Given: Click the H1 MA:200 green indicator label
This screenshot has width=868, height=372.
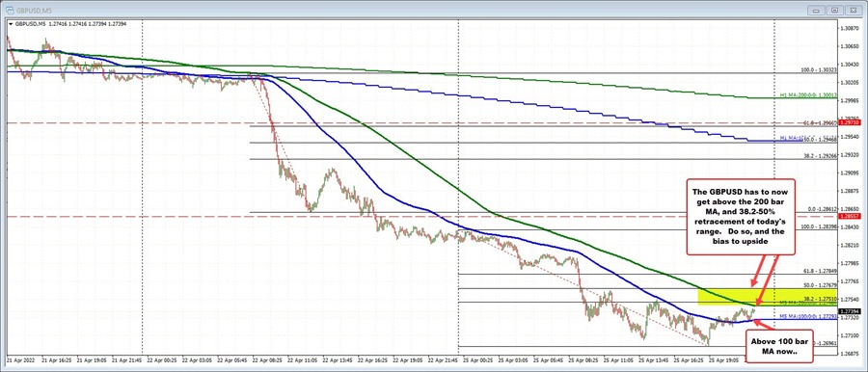Looking at the screenshot, I should pos(807,95).
